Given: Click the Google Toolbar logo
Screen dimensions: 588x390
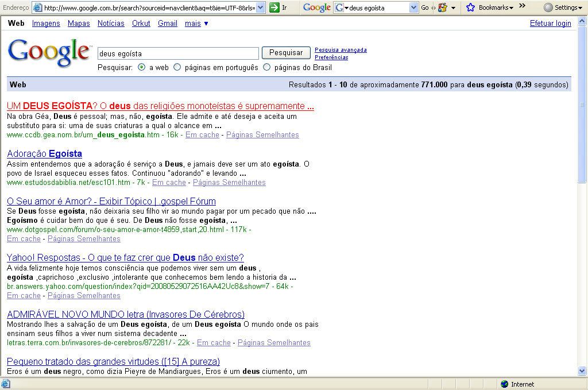Looking at the screenshot, I should pos(316,7).
